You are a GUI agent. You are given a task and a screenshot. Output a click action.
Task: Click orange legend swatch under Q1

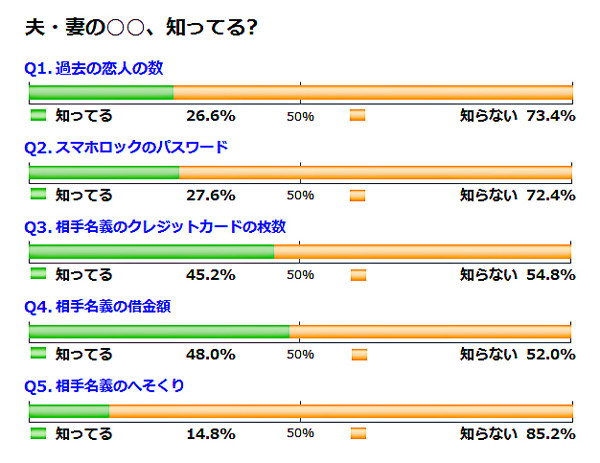click(357, 115)
